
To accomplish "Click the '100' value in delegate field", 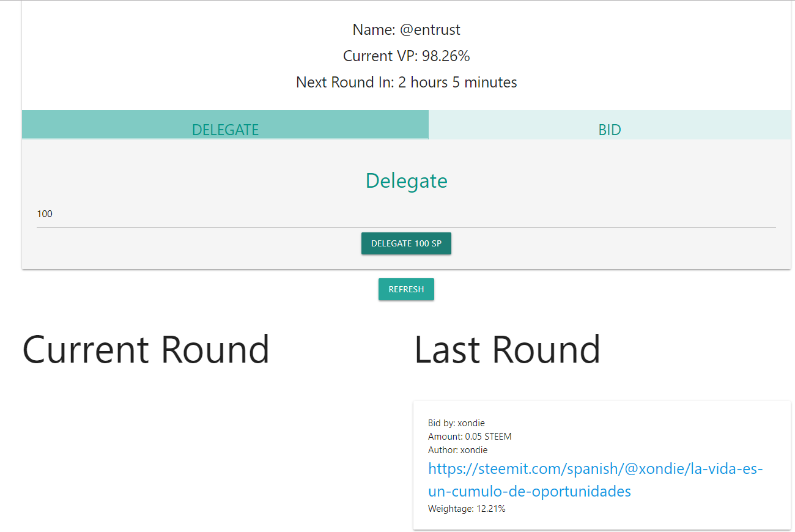I will point(45,214).
